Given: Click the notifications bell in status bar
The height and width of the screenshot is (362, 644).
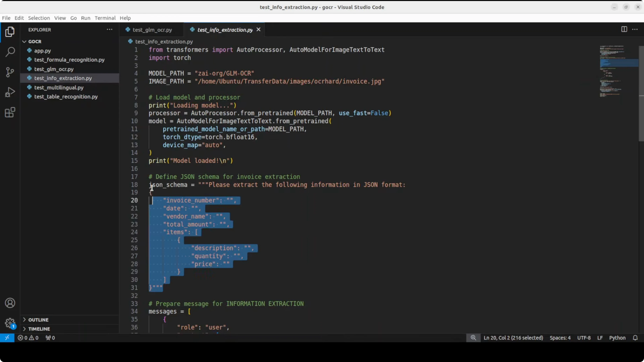Looking at the screenshot, I should click(635, 338).
